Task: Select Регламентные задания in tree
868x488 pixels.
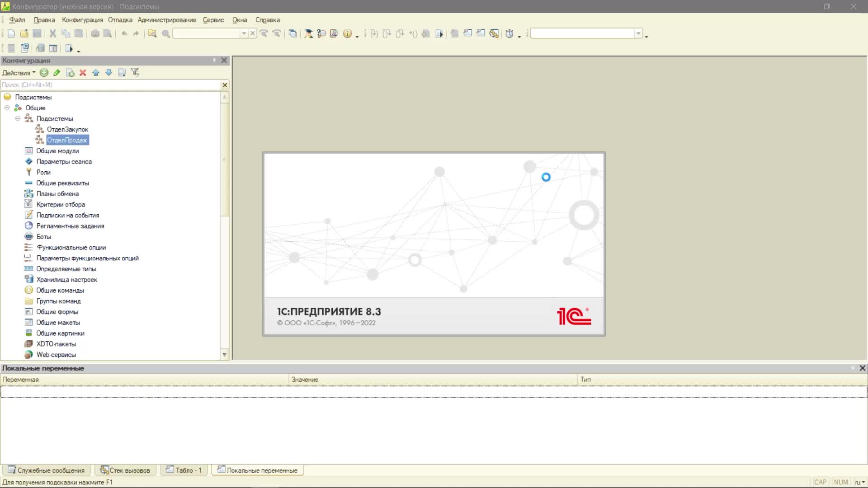Action: point(70,226)
